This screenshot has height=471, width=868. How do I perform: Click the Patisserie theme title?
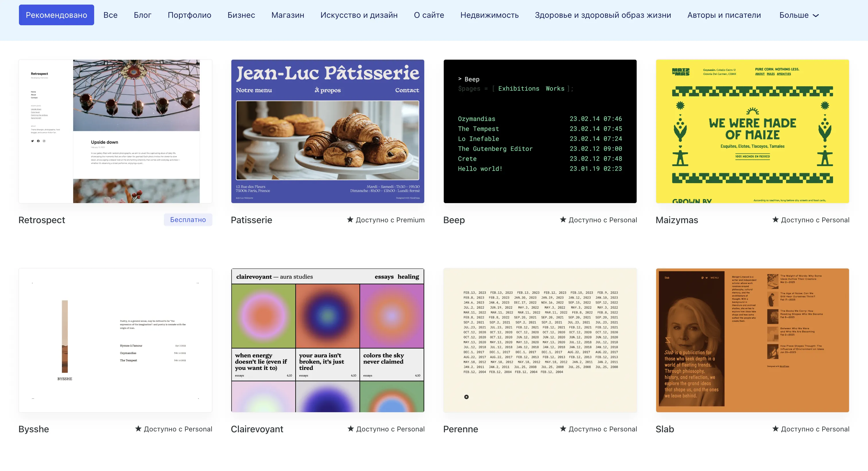pos(251,220)
